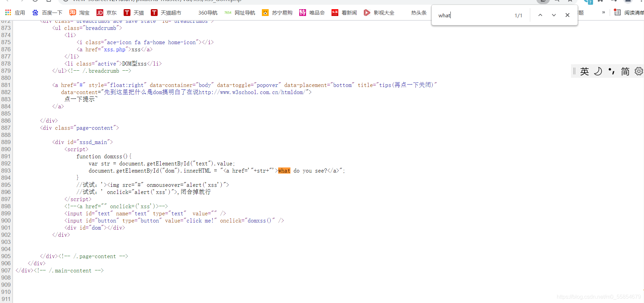The image size is (644, 303).
Task: Open IME settings gear
Action: [639, 71]
